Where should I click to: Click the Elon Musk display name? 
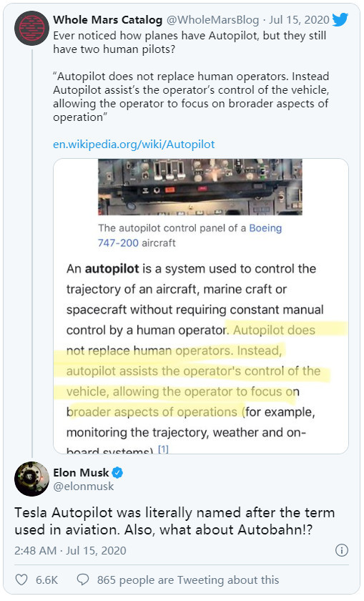pyautogui.click(x=81, y=473)
